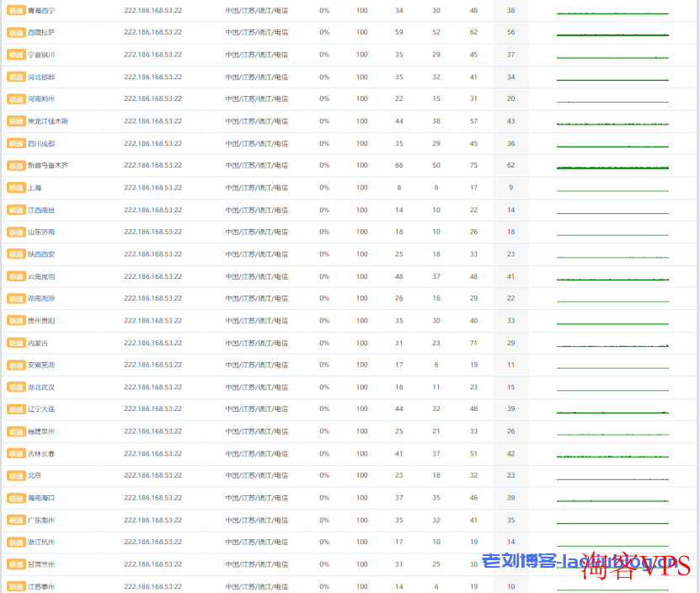Open the latency sparkline for 云南昆明
The image size is (700, 593).
point(612,279)
